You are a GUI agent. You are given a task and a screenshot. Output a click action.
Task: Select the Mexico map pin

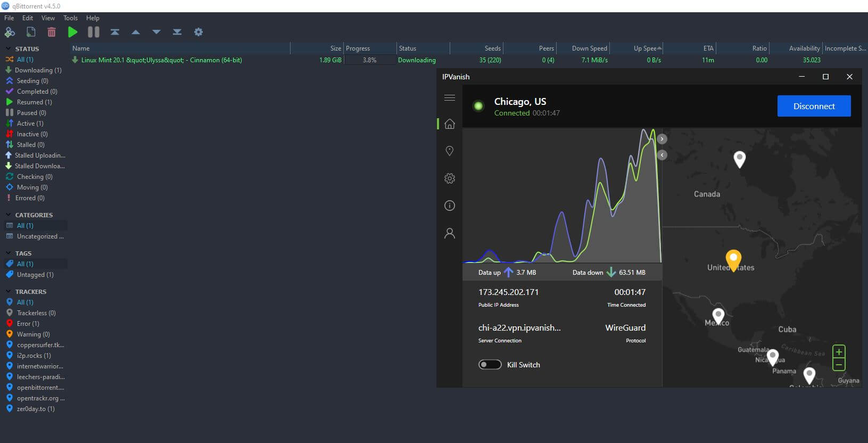(x=718, y=316)
